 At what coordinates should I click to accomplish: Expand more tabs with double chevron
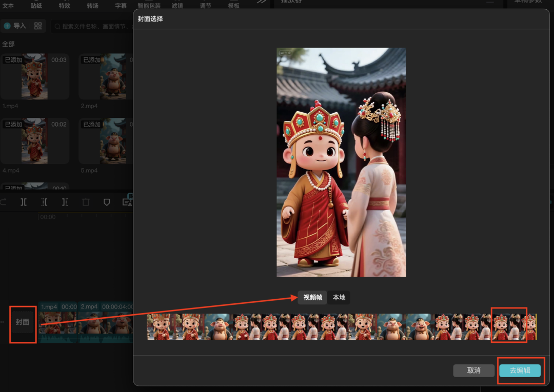[262, 2]
